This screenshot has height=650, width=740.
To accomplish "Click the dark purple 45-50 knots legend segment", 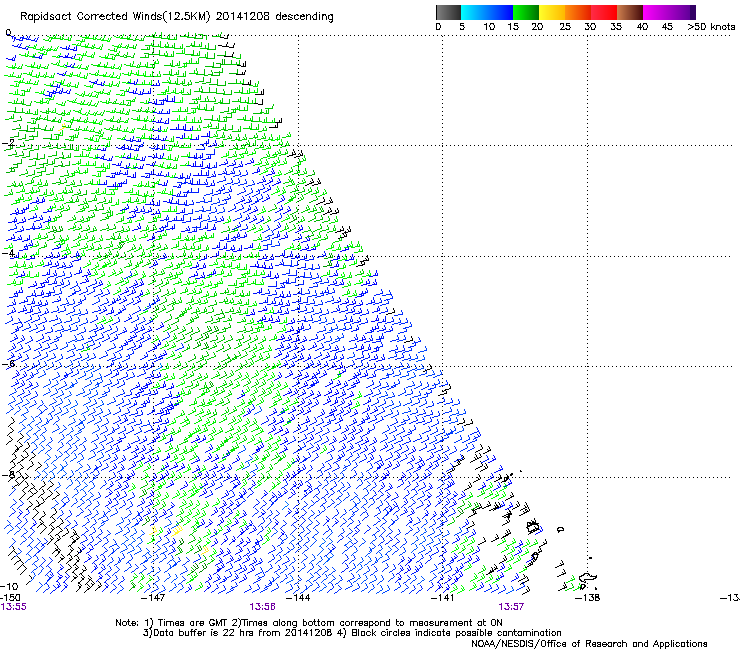I will 682,12.
